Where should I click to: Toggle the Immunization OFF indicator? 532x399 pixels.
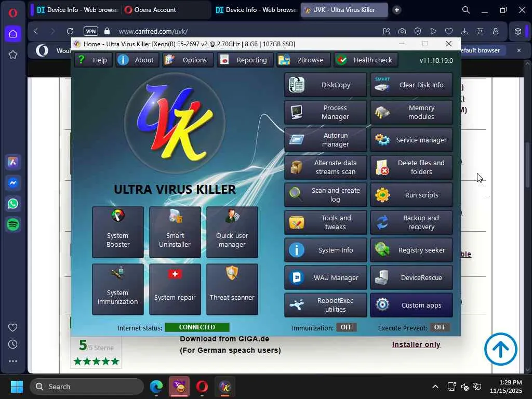pyautogui.click(x=346, y=327)
